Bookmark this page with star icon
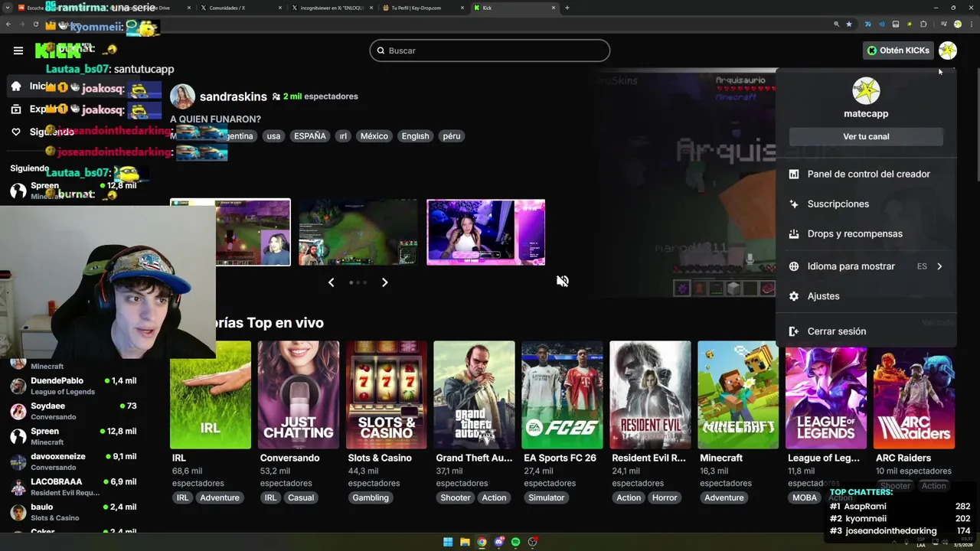980x551 pixels. 849,24
